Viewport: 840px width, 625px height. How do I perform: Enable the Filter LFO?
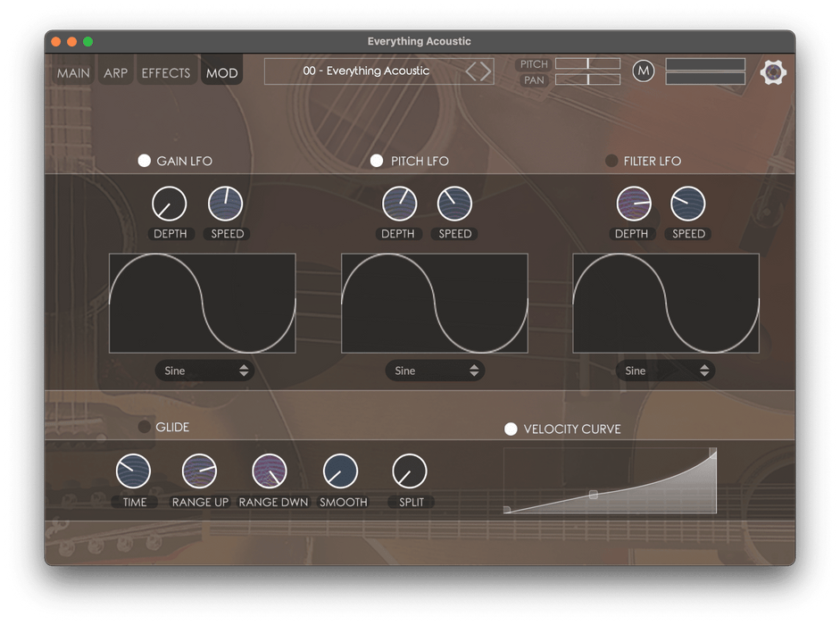(x=611, y=161)
